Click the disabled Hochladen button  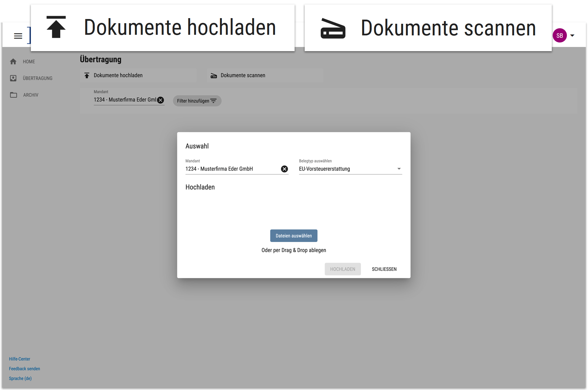pyautogui.click(x=343, y=269)
